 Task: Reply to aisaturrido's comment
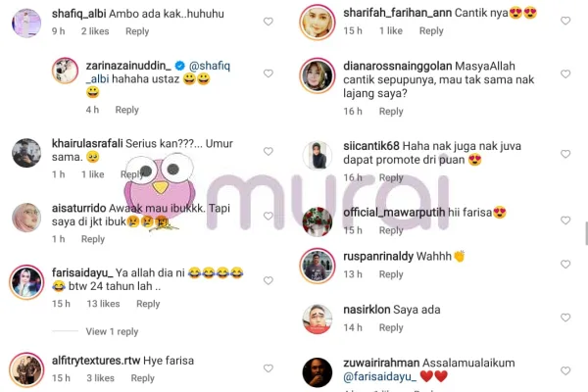[x=93, y=239]
